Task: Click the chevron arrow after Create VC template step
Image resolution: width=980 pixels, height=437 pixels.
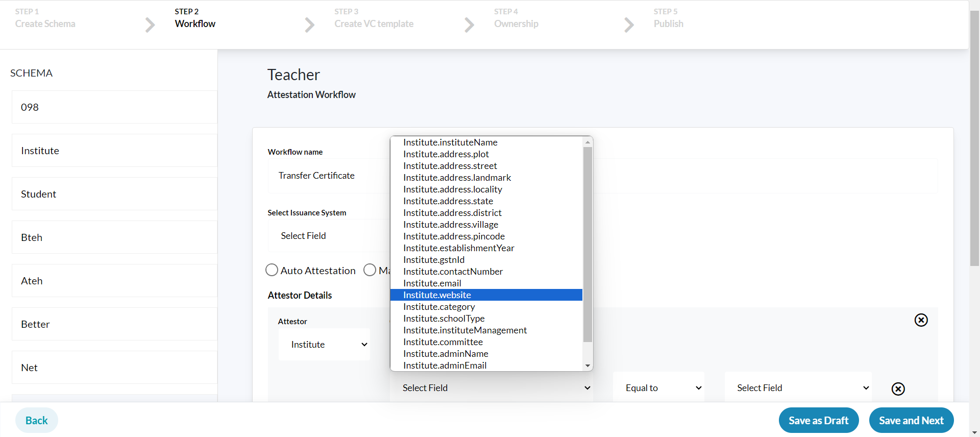Action: pos(469,25)
